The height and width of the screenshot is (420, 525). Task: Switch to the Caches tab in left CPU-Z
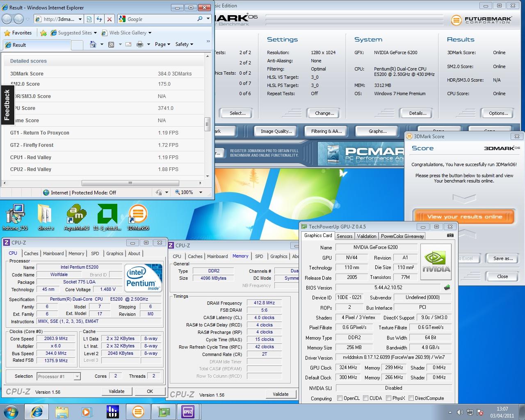click(x=31, y=253)
